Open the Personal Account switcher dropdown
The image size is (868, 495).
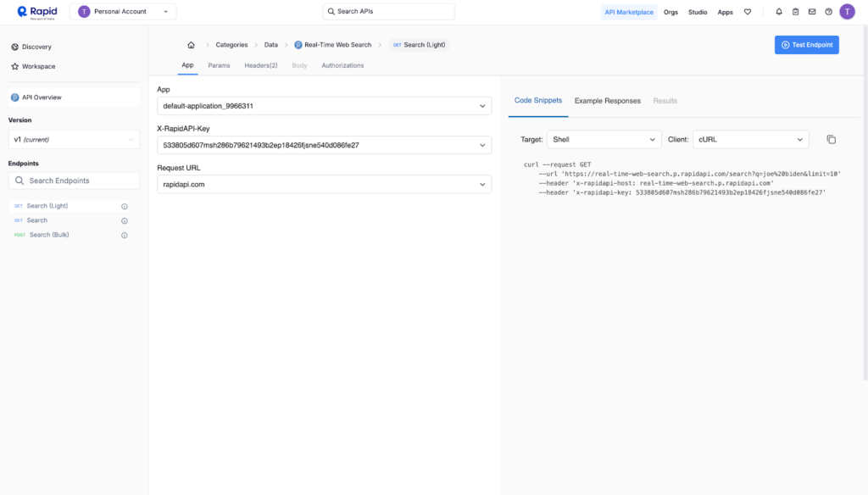[x=123, y=12]
